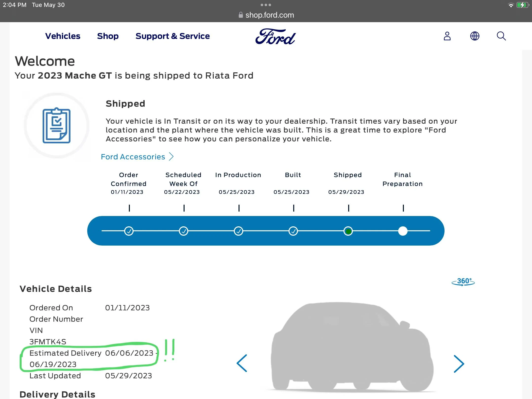532x399 pixels.
Task: Tap the Ordered On date value
Action: point(127,308)
